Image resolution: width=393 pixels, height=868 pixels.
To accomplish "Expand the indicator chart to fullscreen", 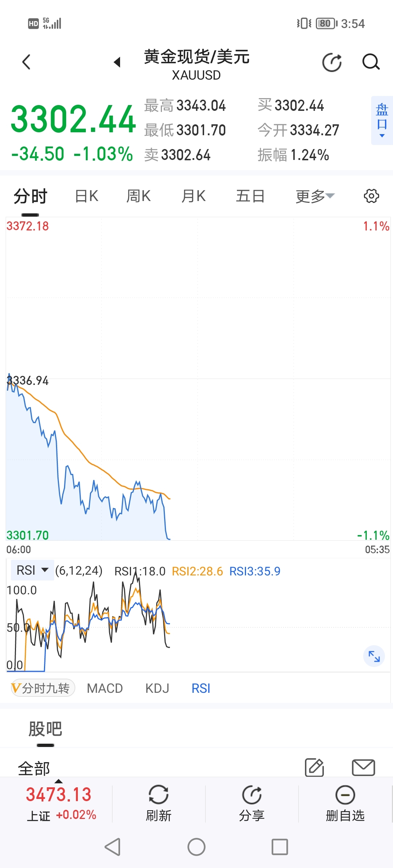I will click(x=374, y=656).
